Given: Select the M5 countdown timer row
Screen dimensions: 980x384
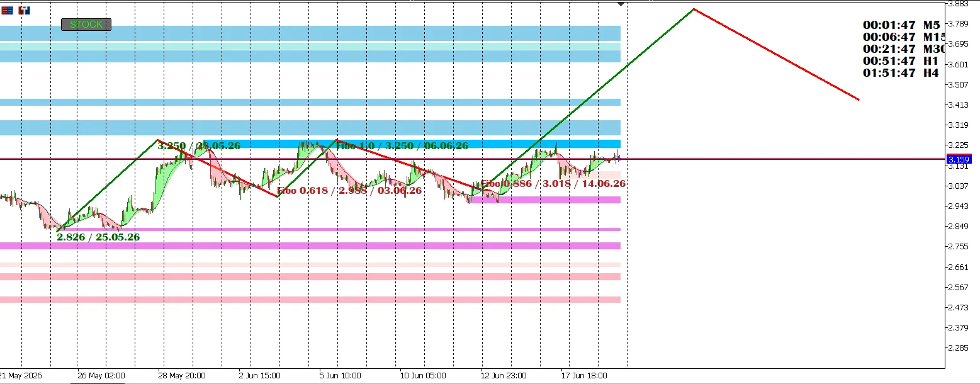Looking at the screenshot, I should point(901,25).
